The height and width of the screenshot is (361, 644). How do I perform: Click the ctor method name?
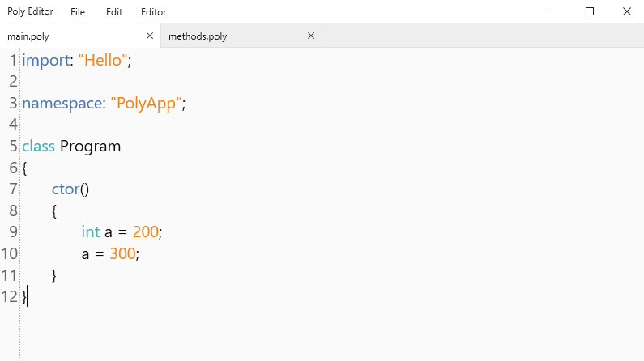66,189
